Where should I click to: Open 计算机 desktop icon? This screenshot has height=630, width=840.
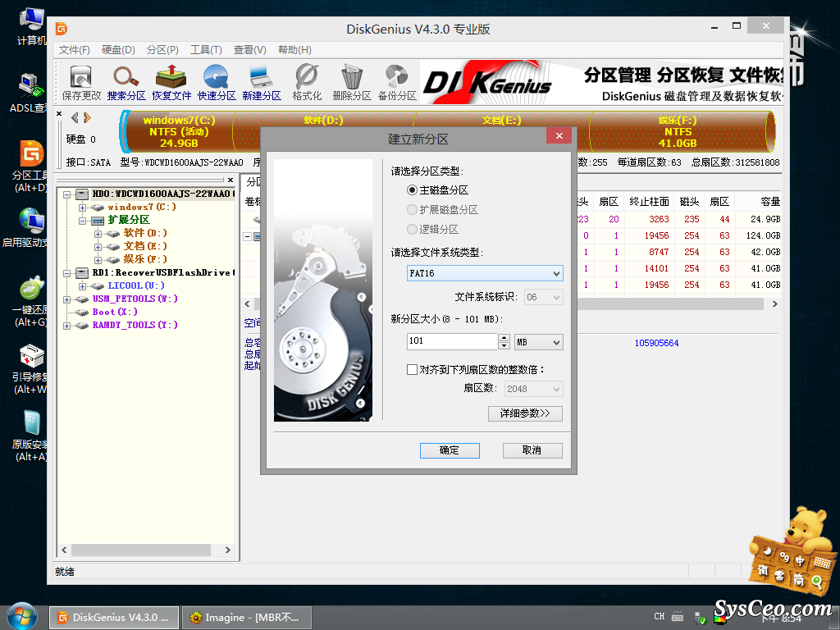[32, 27]
